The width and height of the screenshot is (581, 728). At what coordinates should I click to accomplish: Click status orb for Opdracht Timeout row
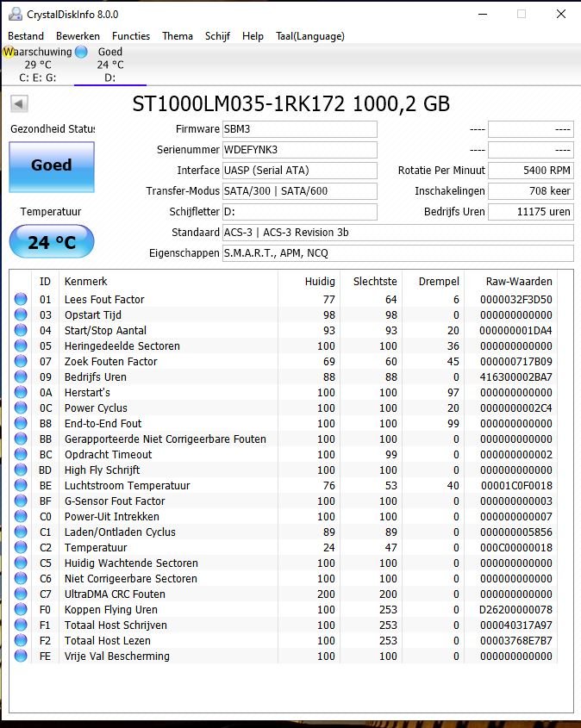(21, 454)
